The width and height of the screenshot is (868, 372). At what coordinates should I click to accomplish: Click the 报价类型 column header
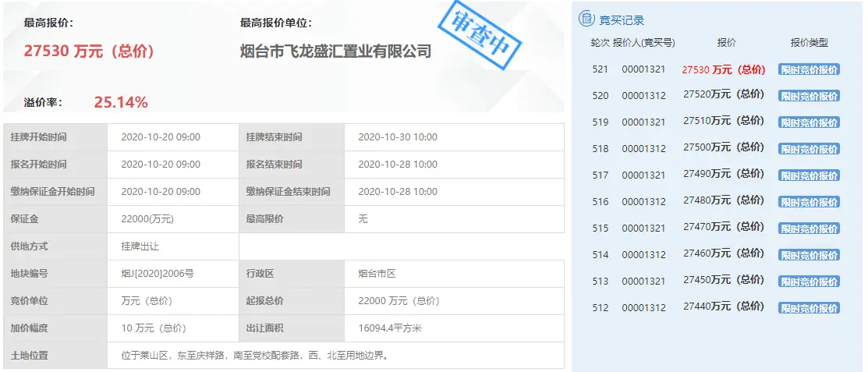click(x=810, y=43)
